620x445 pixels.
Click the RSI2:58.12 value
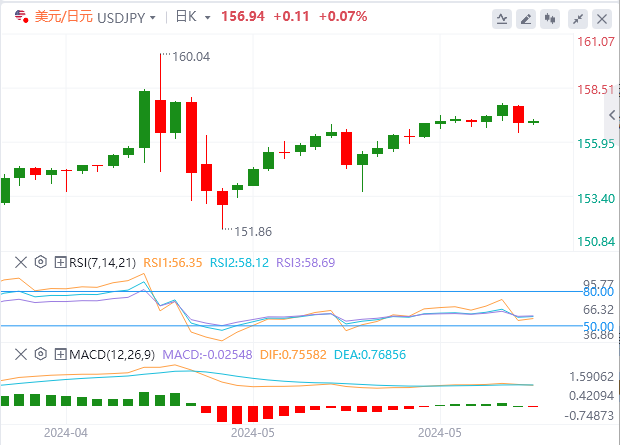point(239,263)
